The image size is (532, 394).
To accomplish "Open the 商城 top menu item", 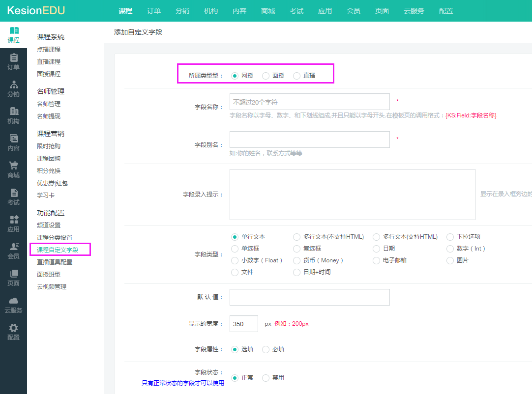I will (268, 11).
